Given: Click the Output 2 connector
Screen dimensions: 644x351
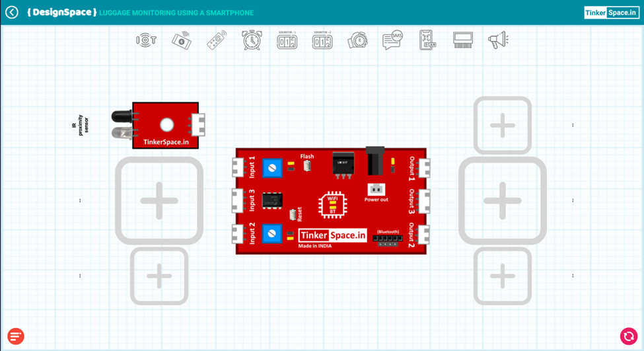Looking at the screenshot, I should (x=424, y=234).
